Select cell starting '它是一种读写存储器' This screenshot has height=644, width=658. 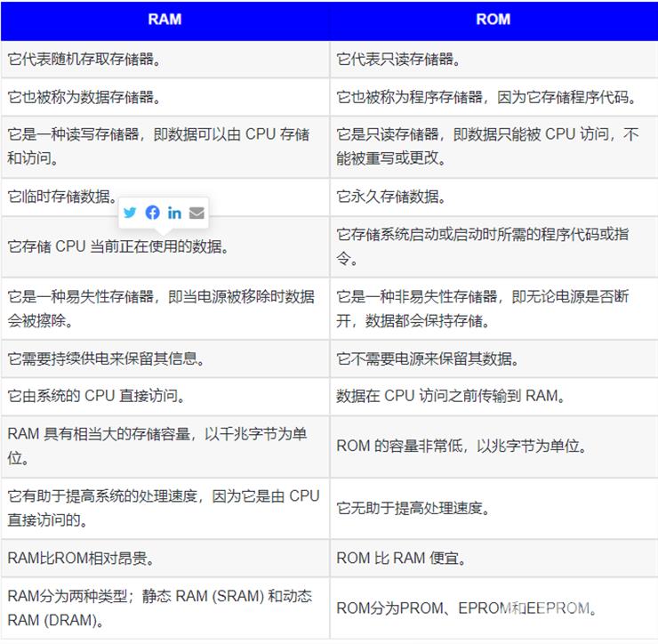[x=164, y=147]
